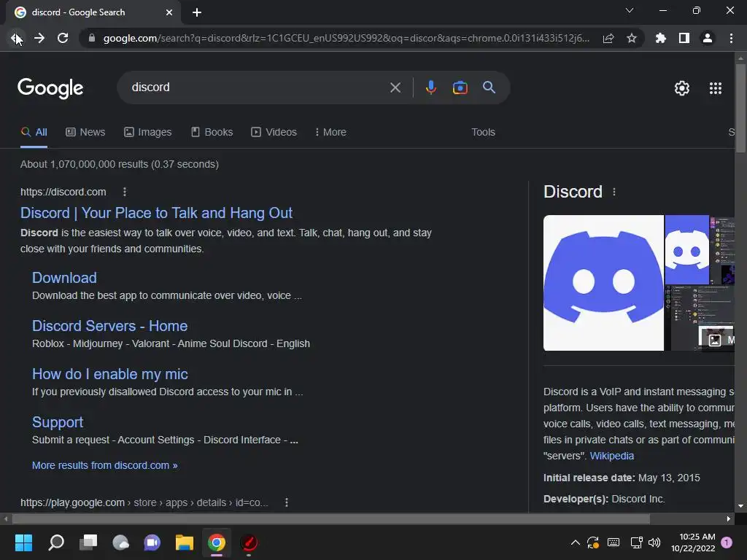The width and height of the screenshot is (747, 560).
Task: Show hidden system tray icons
Action: click(576, 542)
